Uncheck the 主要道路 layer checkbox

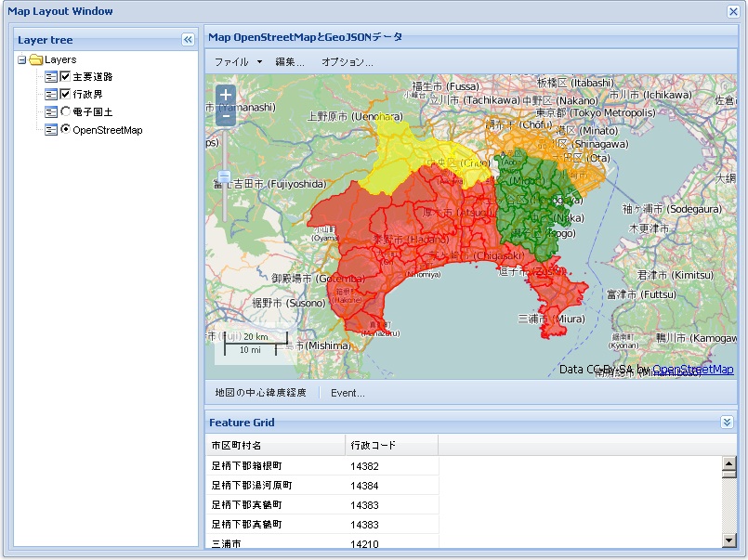coord(65,77)
